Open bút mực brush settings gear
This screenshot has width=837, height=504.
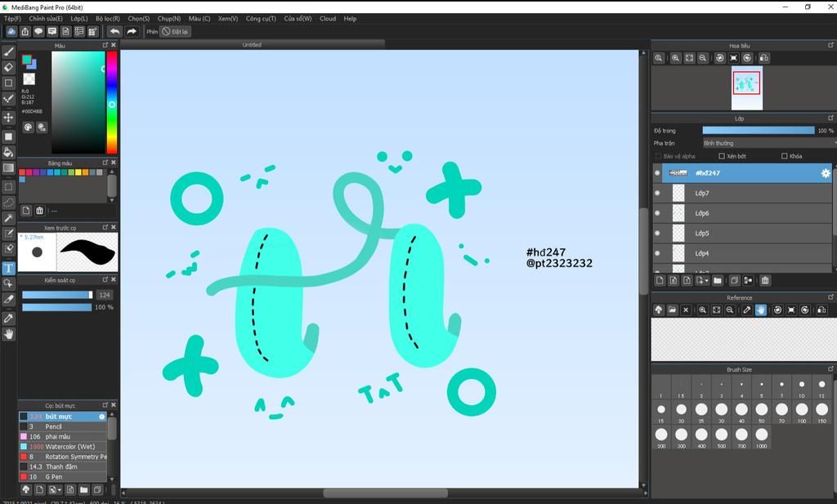tap(102, 416)
